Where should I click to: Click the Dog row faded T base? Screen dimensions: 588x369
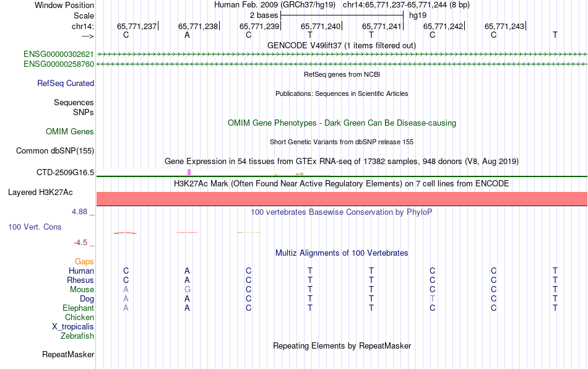click(x=433, y=299)
